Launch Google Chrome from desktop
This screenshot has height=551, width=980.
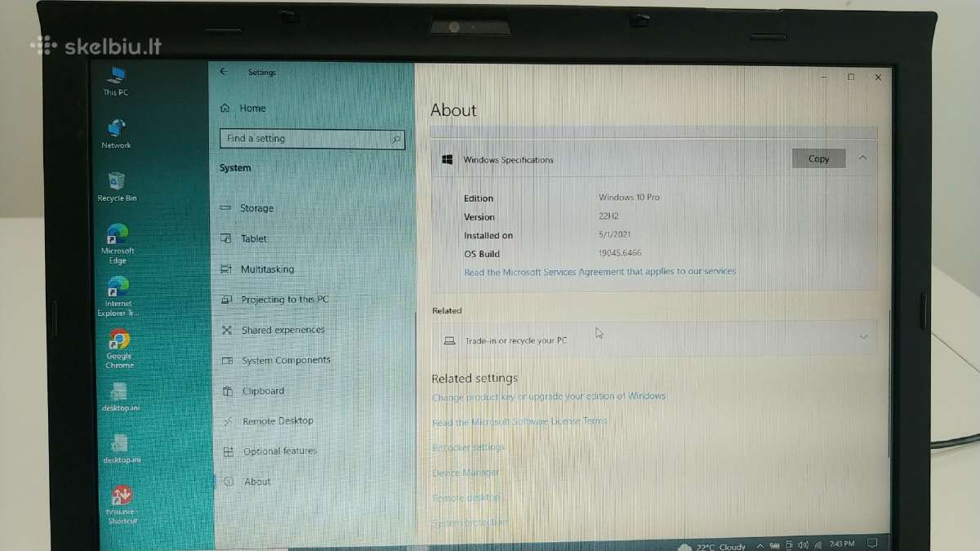pos(119,349)
